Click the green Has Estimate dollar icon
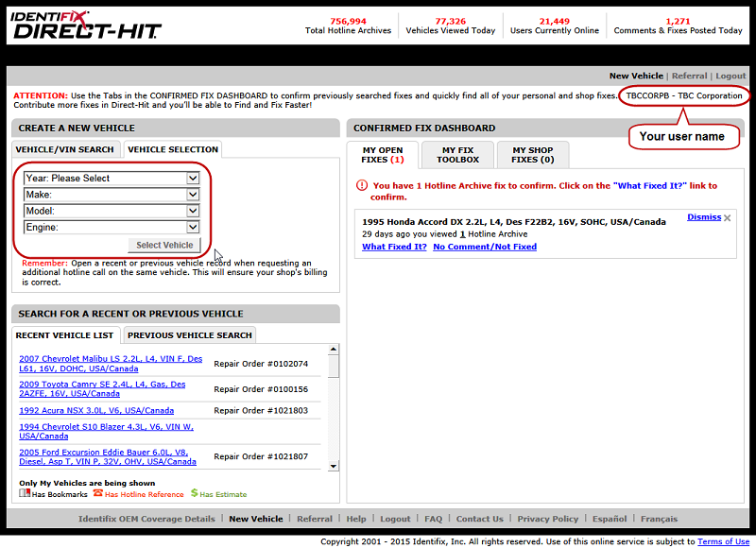Viewport: 756px width, 548px height. [195, 493]
